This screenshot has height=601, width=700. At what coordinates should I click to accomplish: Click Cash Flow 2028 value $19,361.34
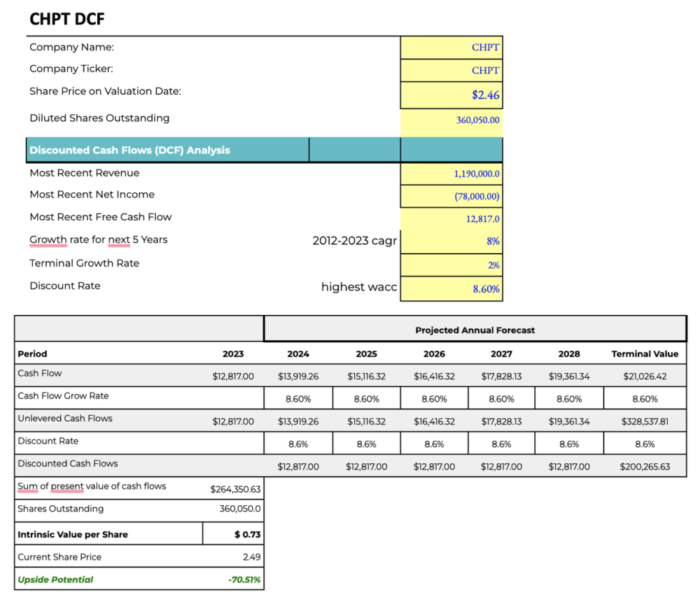569,376
